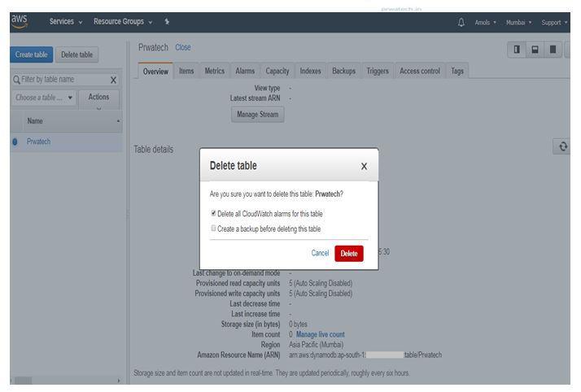Switch to the Overview tab
Viewport: 581px width, 392px height.
pos(155,71)
